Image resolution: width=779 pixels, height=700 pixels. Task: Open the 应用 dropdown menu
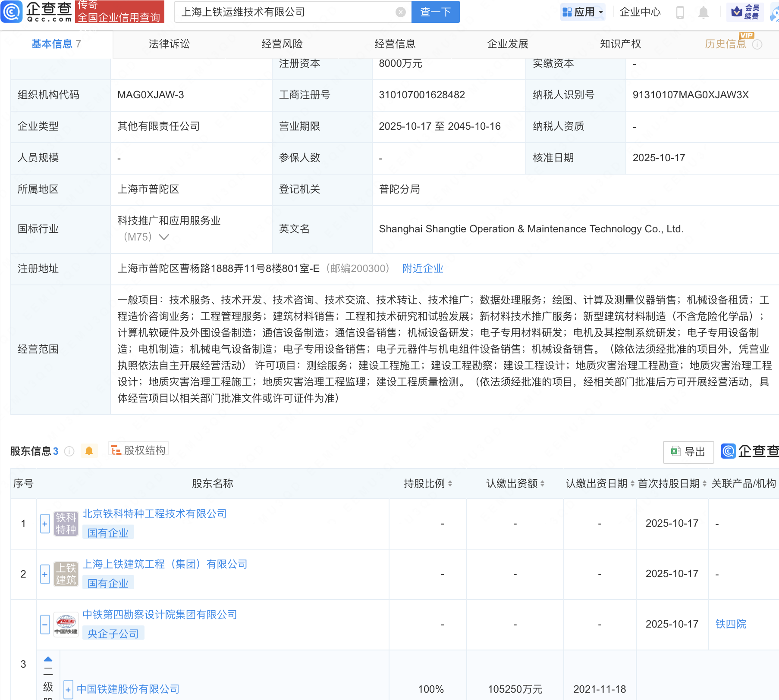[x=583, y=12]
